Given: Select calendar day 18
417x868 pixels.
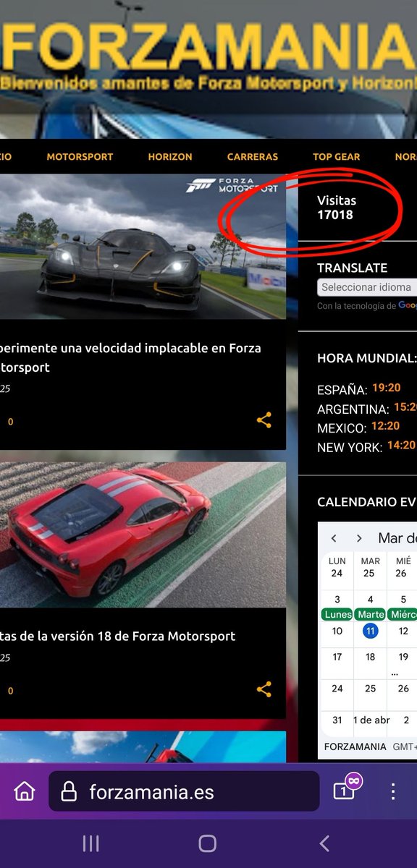Looking at the screenshot, I should [370, 657].
